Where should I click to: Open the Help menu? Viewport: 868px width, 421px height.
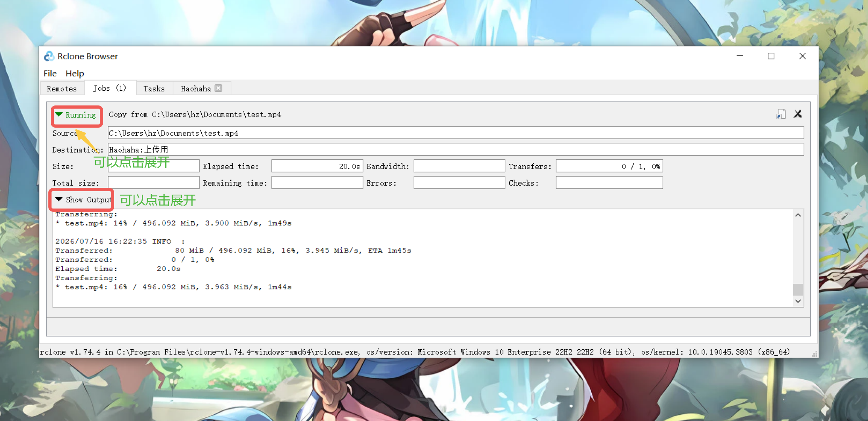point(75,73)
